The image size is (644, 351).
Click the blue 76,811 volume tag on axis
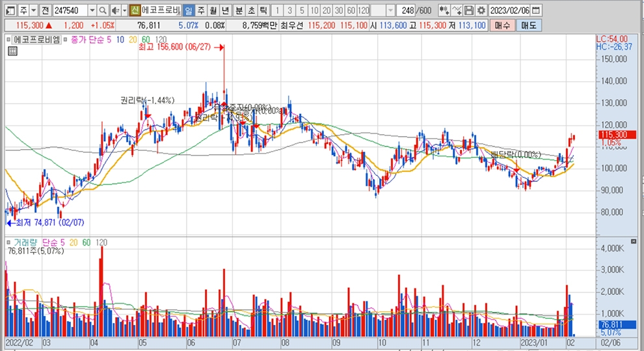point(617,325)
